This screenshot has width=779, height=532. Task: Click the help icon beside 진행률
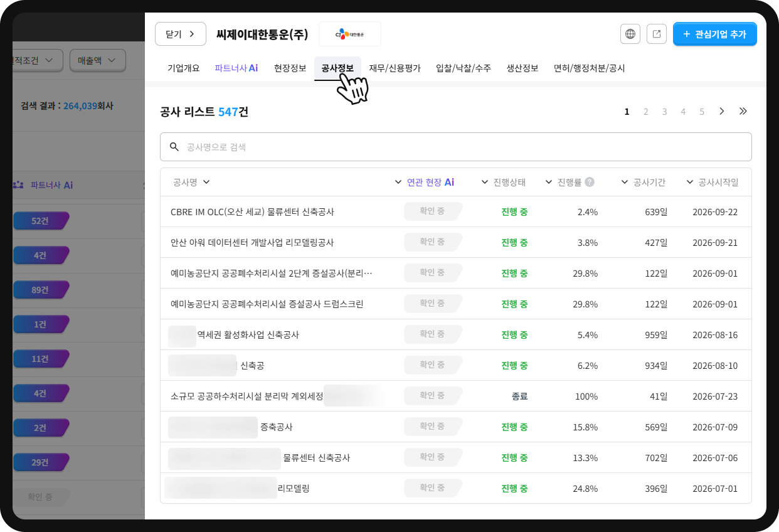click(590, 182)
